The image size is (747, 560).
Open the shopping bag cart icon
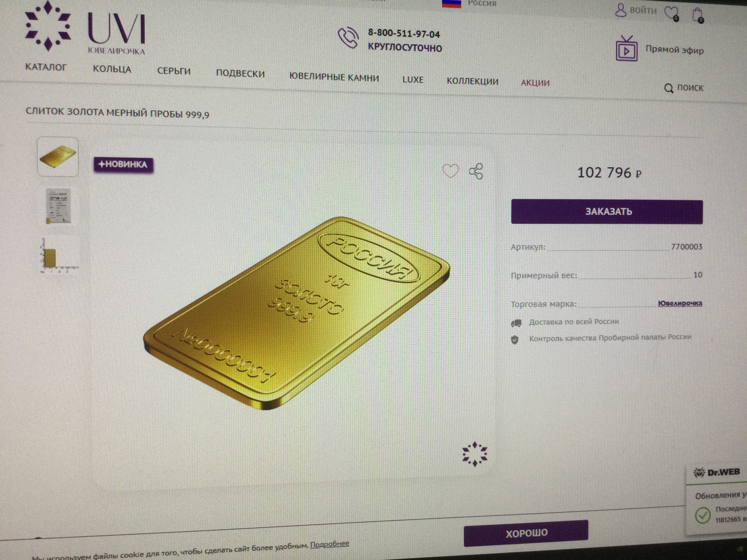698,15
